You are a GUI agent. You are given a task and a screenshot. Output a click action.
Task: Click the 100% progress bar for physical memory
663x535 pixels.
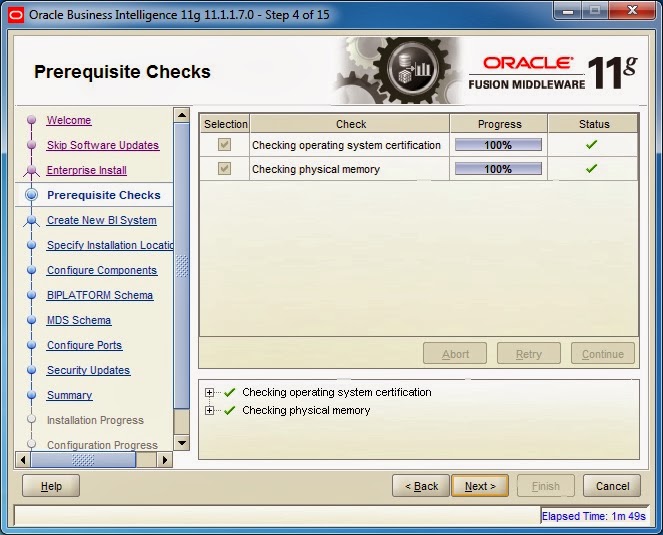498,169
